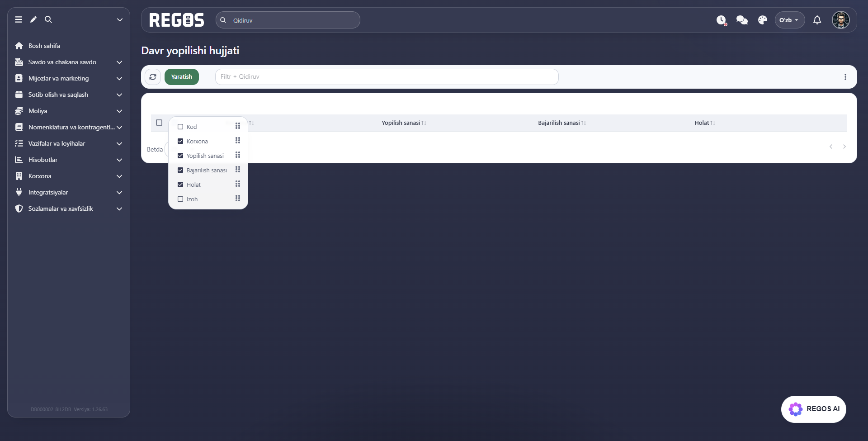Screen dimensions: 868x441
Task: Grab the drag handle for Kod column
Action: pos(238,126)
